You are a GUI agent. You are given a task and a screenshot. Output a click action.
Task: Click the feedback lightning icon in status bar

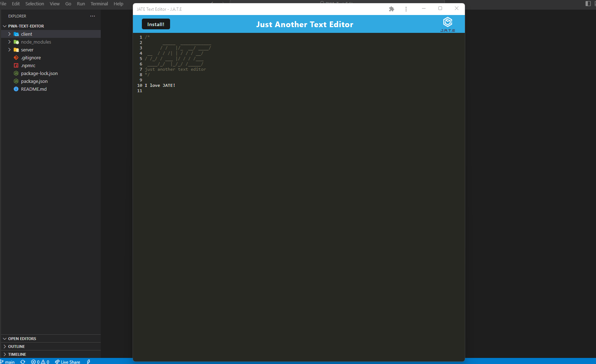(x=88, y=361)
